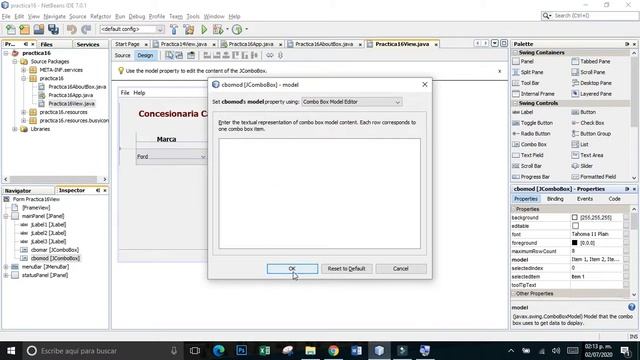Open the Tools menu

pyautogui.click(x=193, y=16)
